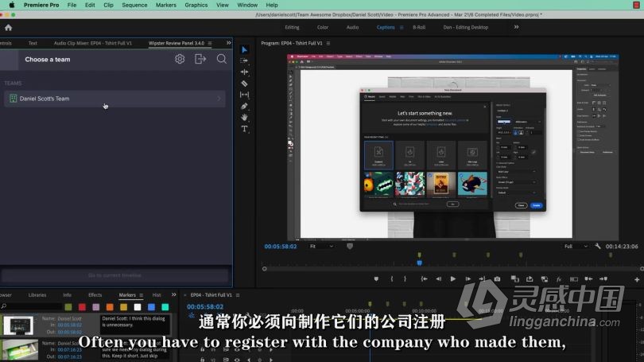Switch to the Color workspace
The height and width of the screenshot is (362, 644).
pos(323,27)
